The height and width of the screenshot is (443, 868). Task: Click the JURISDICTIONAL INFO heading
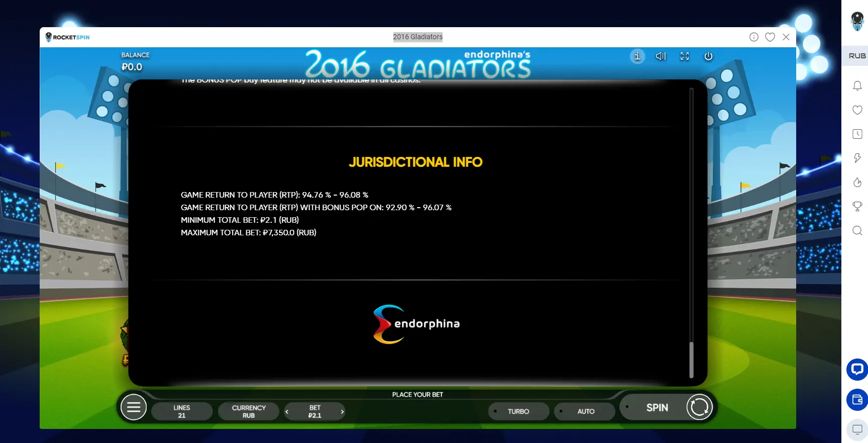point(415,162)
